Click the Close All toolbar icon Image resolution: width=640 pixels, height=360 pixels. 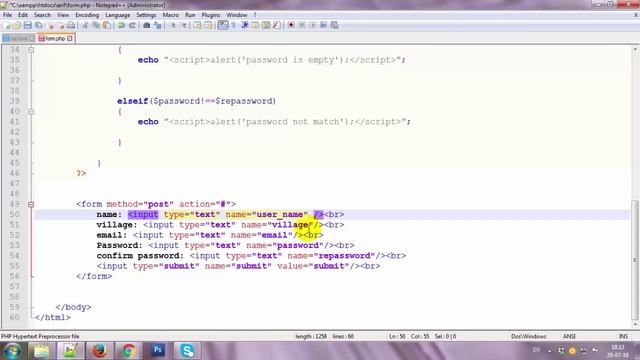point(61,25)
